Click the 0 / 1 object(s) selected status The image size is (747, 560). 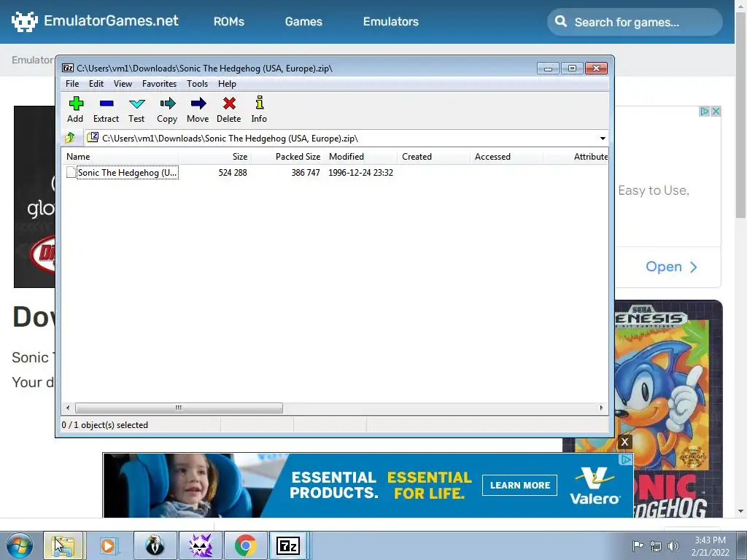coord(105,425)
